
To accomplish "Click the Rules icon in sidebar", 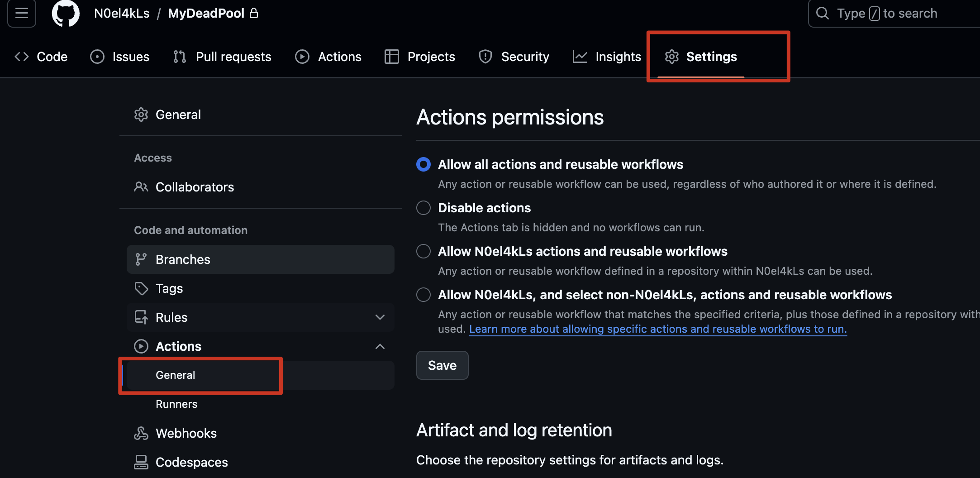I will coord(141,317).
